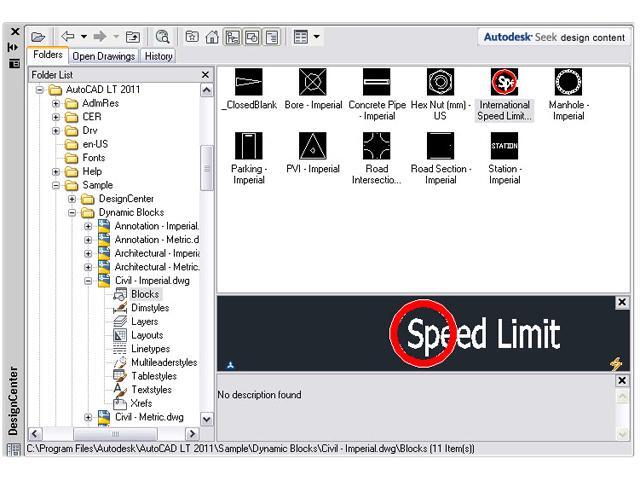Toggle the Tree View button
The height and width of the screenshot is (480, 640).
coord(232,37)
